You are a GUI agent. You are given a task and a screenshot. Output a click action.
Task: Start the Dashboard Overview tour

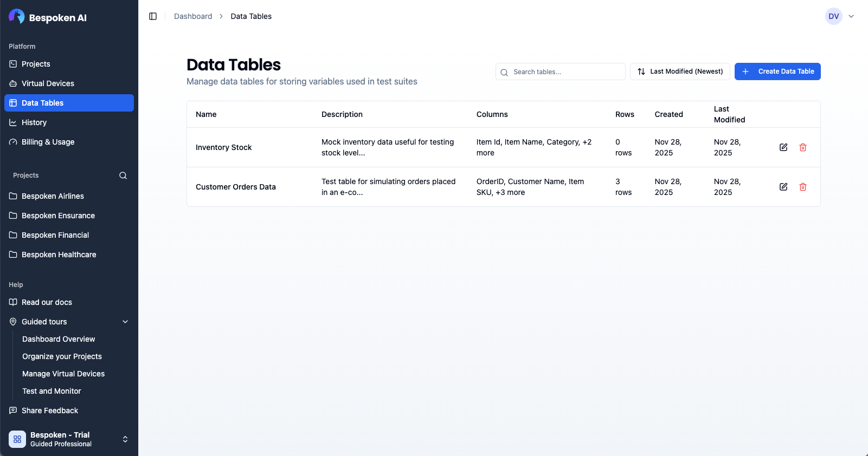59,339
